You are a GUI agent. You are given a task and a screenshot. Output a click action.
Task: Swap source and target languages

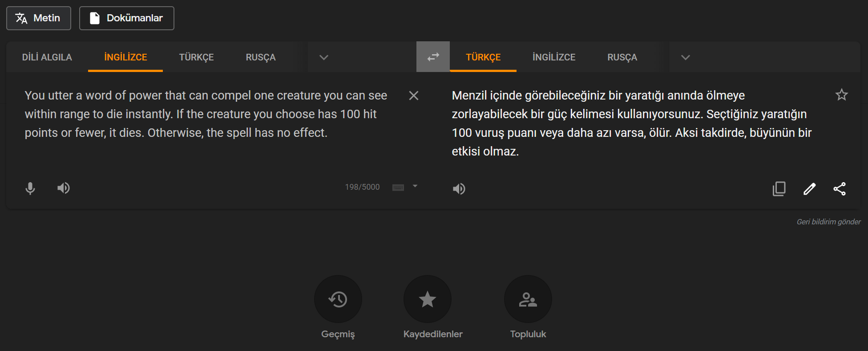[433, 57]
